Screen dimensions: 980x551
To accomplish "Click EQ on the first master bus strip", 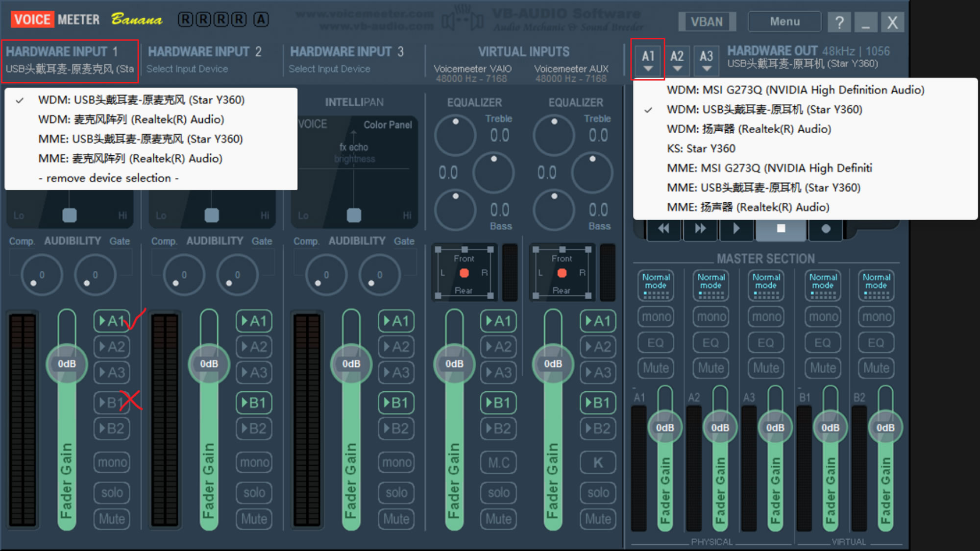I will 656,342.
